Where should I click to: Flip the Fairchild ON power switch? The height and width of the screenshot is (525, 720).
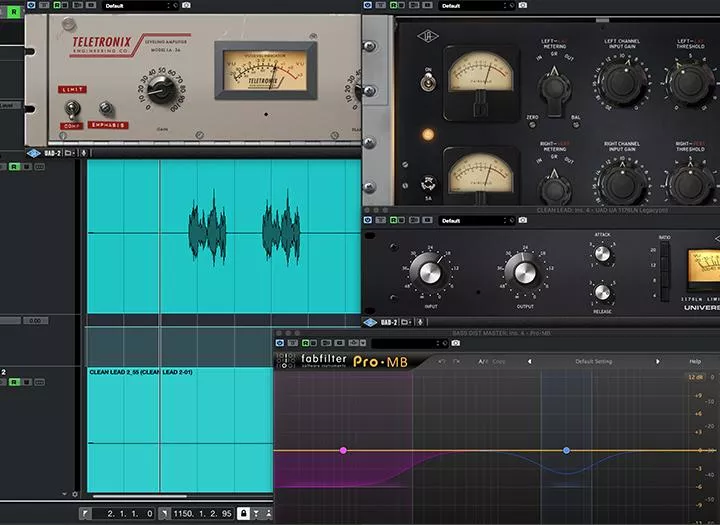(x=428, y=83)
